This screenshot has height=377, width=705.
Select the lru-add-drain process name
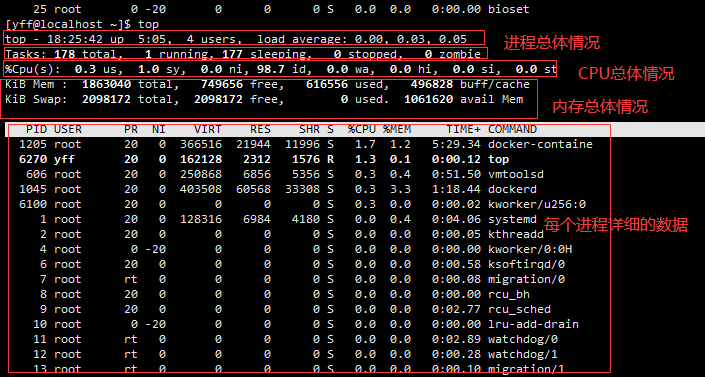click(533, 324)
